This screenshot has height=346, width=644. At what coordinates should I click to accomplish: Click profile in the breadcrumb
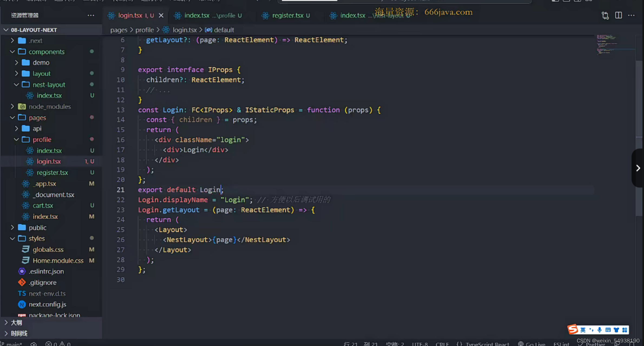[x=145, y=30]
